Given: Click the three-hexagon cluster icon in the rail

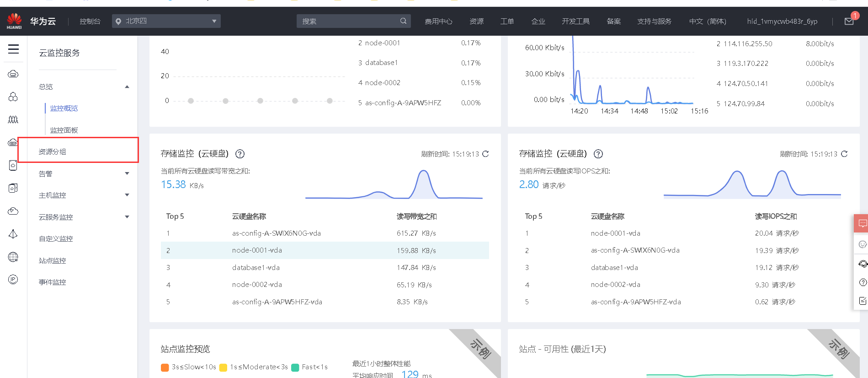Looking at the screenshot, I should (13, 97).
